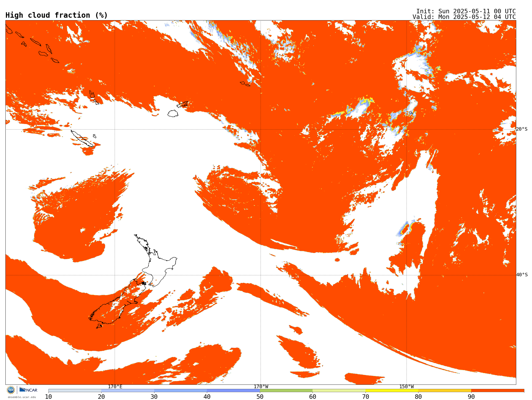Click the NSF logo icon
The image size is (532, 400).
click(11, 390)
